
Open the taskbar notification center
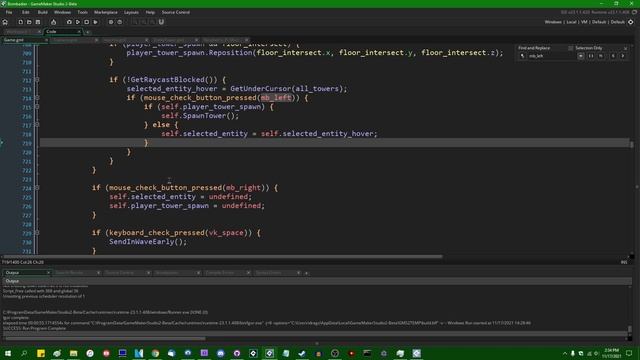pyautogui.click(x=629, y=353)
